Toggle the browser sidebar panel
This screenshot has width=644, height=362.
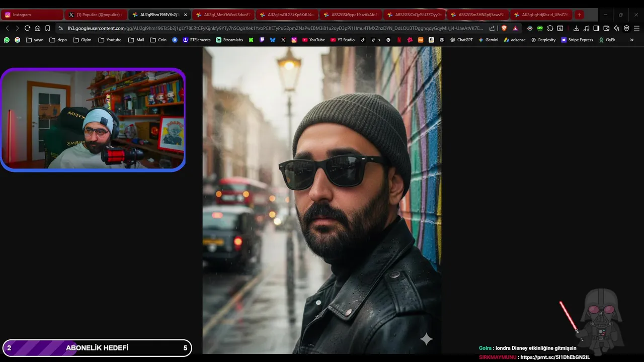point(596,28)
